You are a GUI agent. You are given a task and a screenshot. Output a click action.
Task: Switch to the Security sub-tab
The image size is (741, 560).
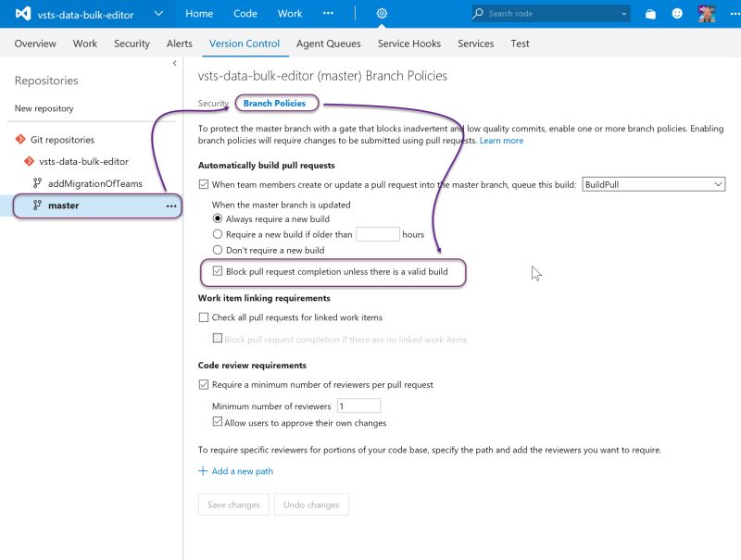coord(213,104)
